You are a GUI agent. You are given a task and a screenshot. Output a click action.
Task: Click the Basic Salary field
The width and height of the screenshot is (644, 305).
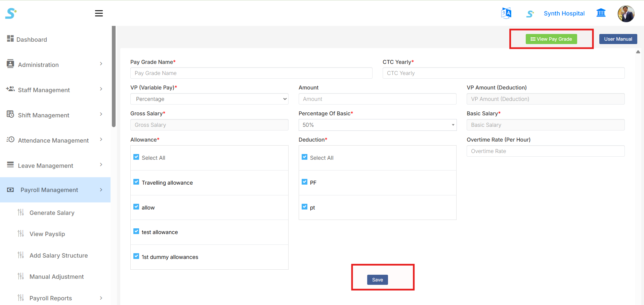coord(546,125)
